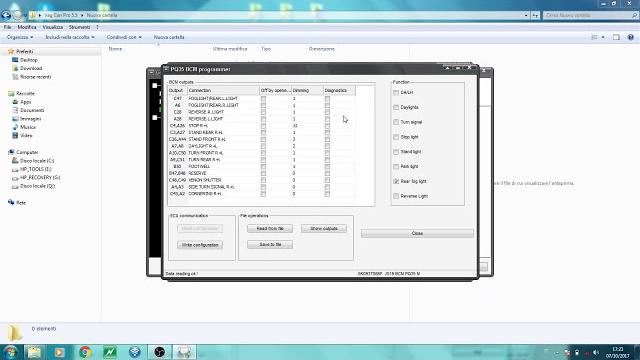Uncheck the Rear fog light function checkbox
640x360 pixels.
click(x=396, y=181)
